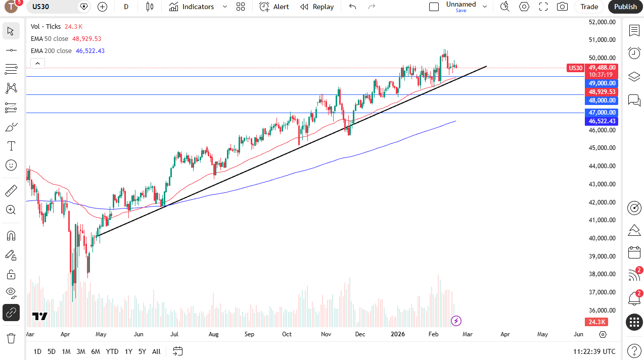This screenshot has width=644, height=360.
Task: Select the 1M time range
Action: (66, 351)
